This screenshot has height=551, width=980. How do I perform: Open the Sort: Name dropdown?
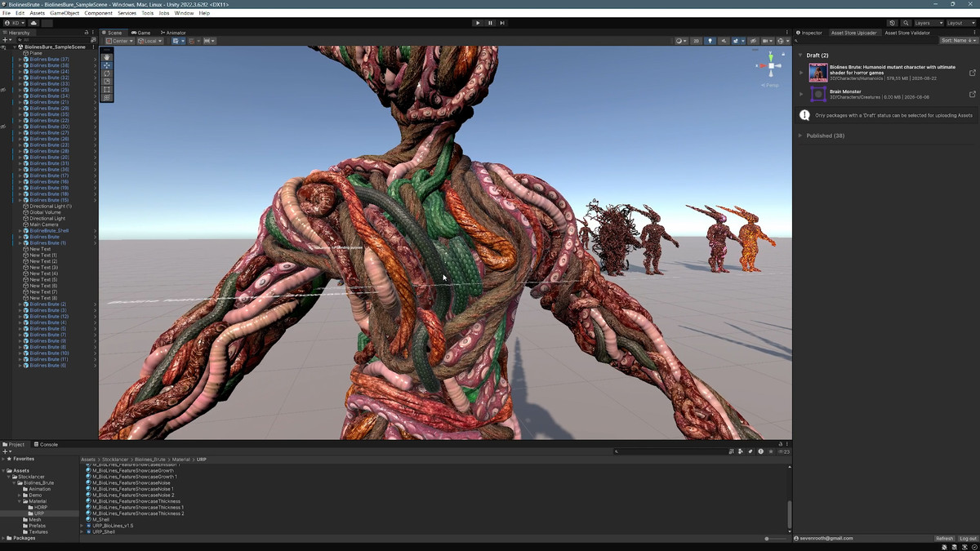pyautogui.click(x=957, y=41)
